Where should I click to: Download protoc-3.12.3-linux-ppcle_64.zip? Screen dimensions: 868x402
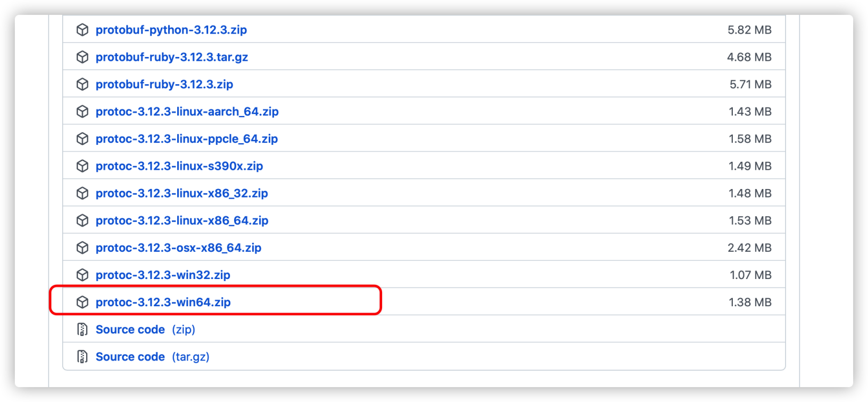pyautogui.click(x=187, y=138)
